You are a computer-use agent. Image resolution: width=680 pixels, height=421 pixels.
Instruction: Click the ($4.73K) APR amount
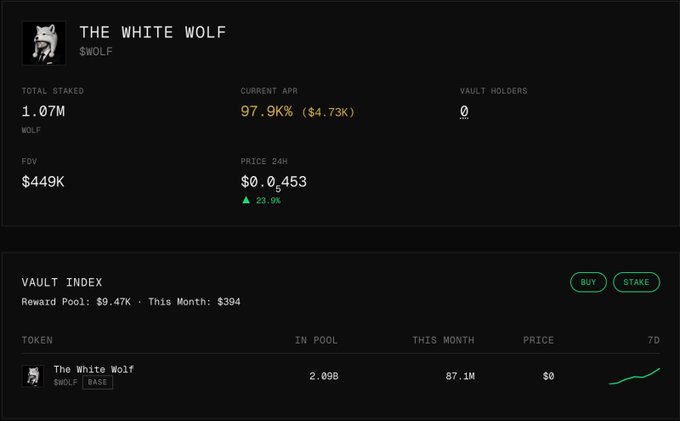pos(328,112)
